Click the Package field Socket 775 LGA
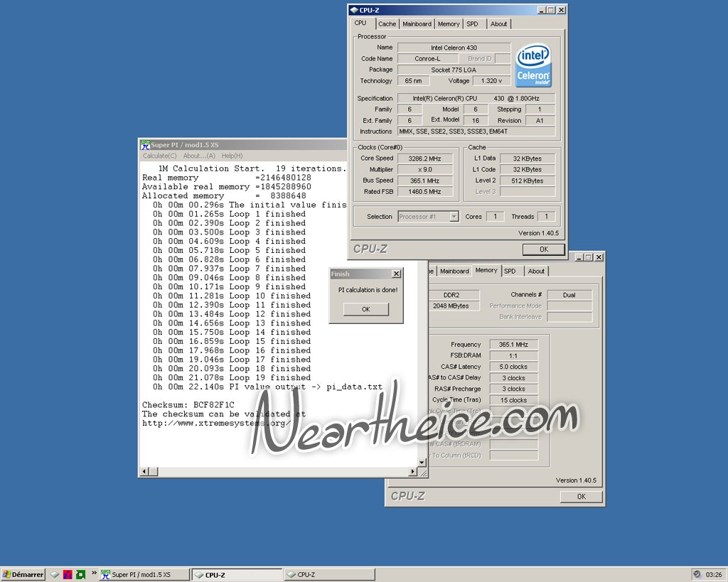 click(x=454, y=70)
